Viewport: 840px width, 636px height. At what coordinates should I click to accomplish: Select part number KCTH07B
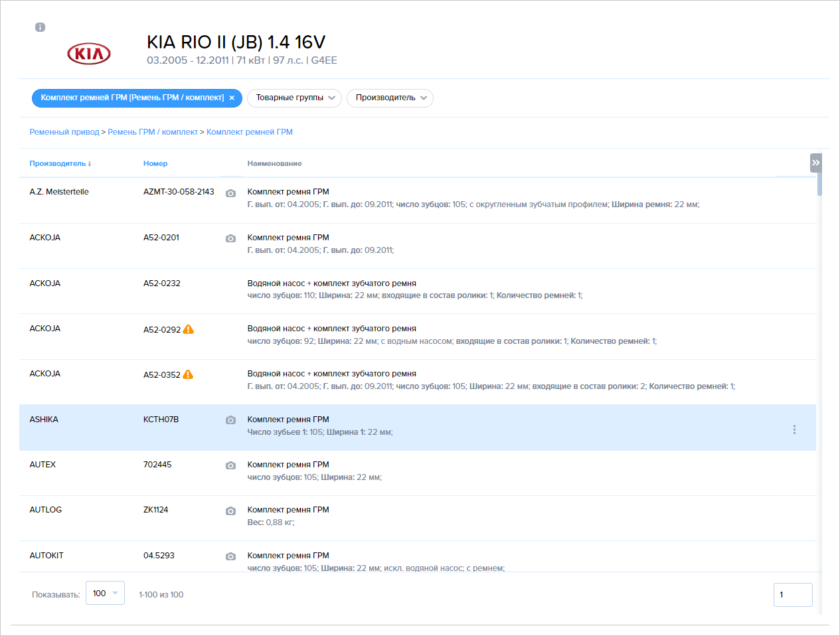(161, 420)
